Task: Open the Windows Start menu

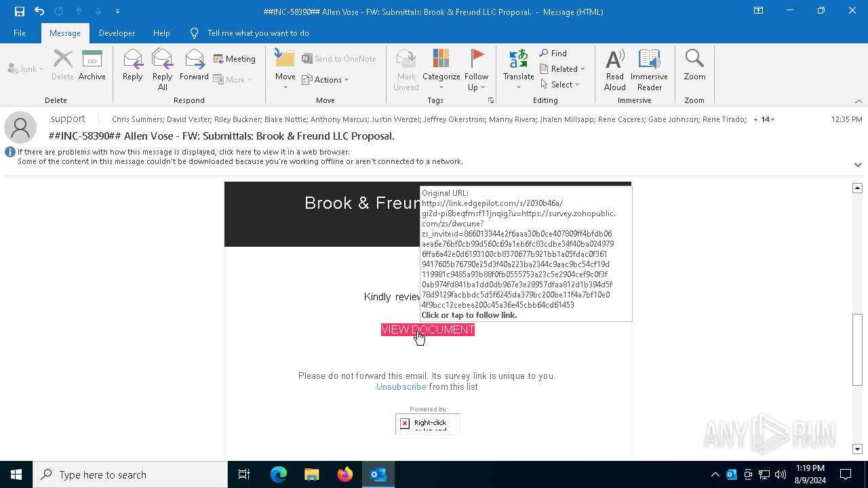Action: 16,474
